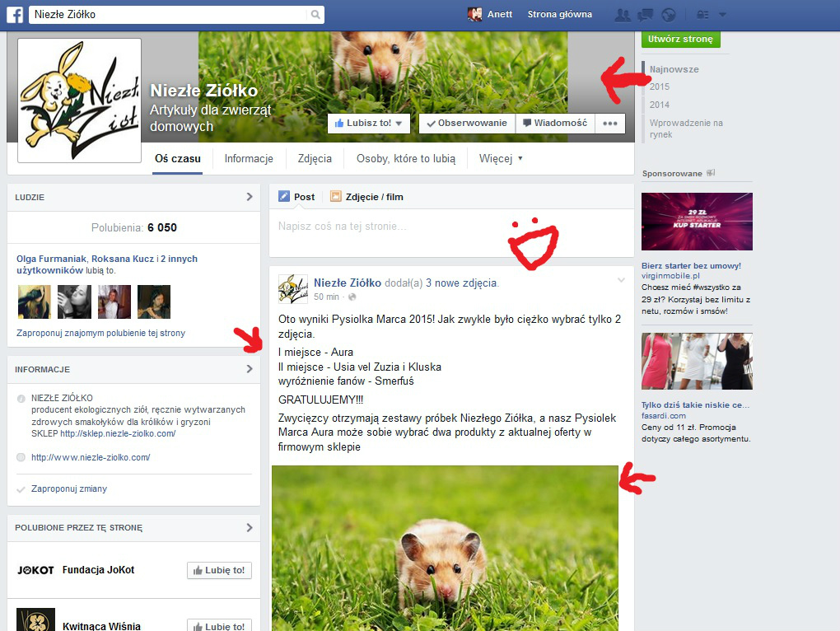
Task: Click the 2 innych użytkowników link
Action: (106, 264)
